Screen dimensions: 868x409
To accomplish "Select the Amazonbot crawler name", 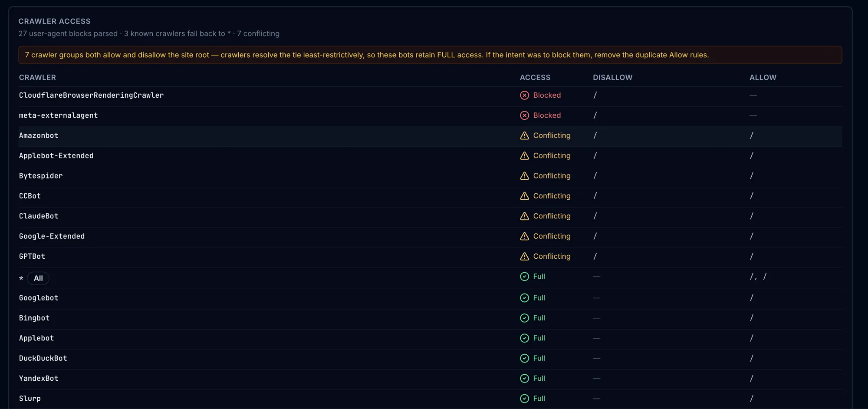I will tap(39, 135).
